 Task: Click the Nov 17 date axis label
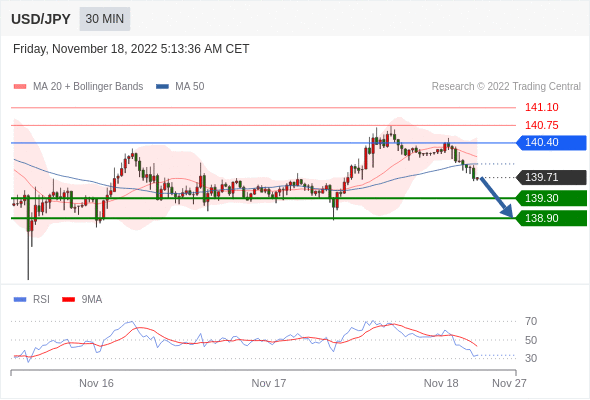tap(269, 383)
